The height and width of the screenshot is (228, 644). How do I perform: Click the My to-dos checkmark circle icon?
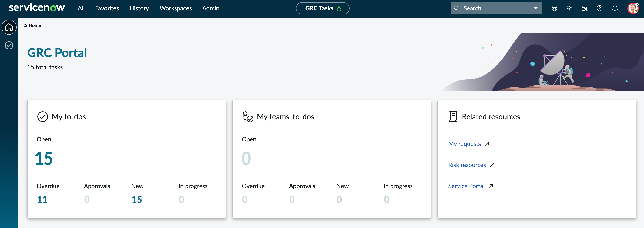42,116
